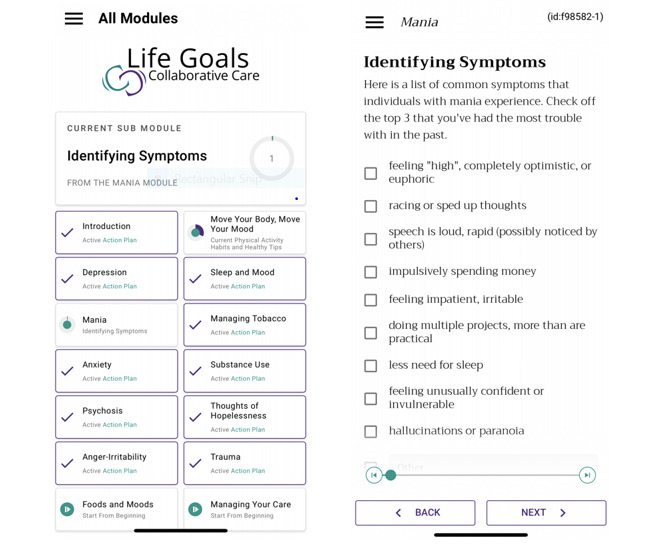Open the Identifying Symptoms current sub module card
The width and height of the screenshot is (658, 544).
(181, 158)
